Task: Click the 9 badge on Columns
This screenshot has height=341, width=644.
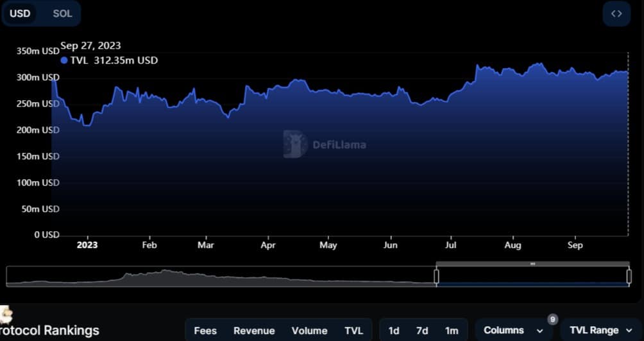Action: (552, 319)
